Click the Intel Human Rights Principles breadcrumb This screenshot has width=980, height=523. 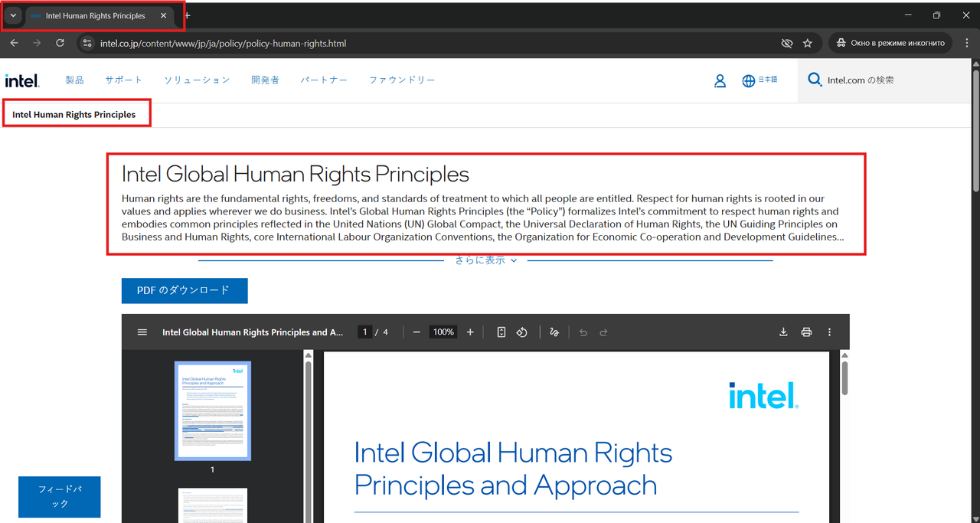click(74, 115)
